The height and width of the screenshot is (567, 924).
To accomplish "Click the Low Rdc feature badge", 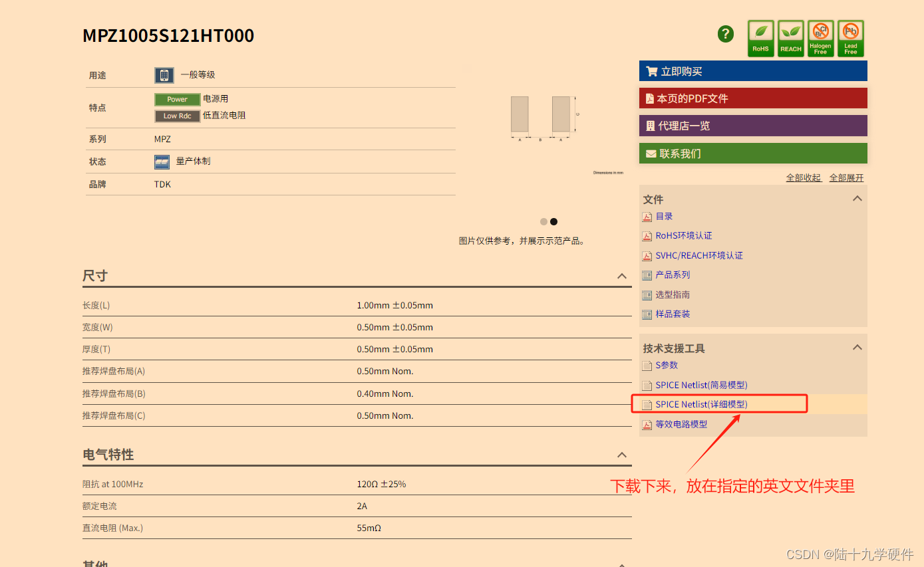I will [177, 116].
